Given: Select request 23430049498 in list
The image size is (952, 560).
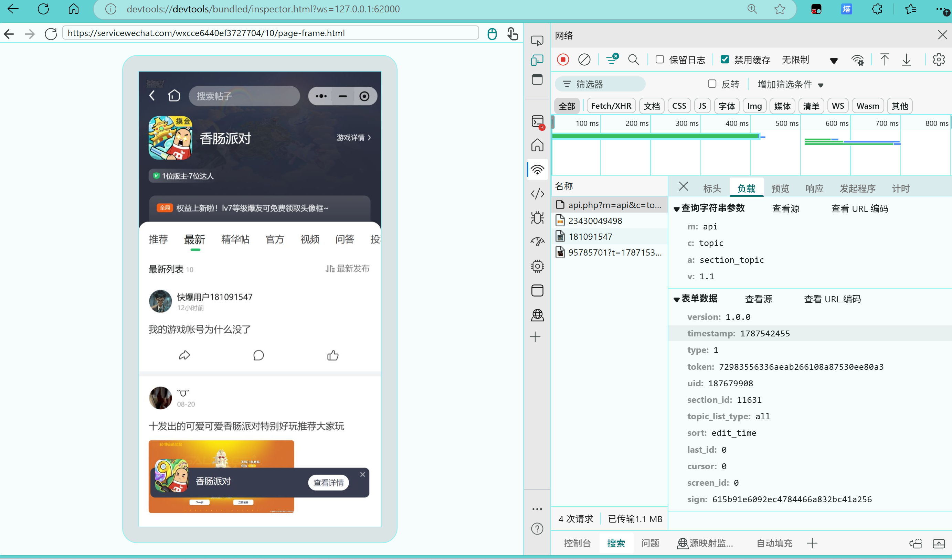Looking at the screenshot, I should (609, 220).
